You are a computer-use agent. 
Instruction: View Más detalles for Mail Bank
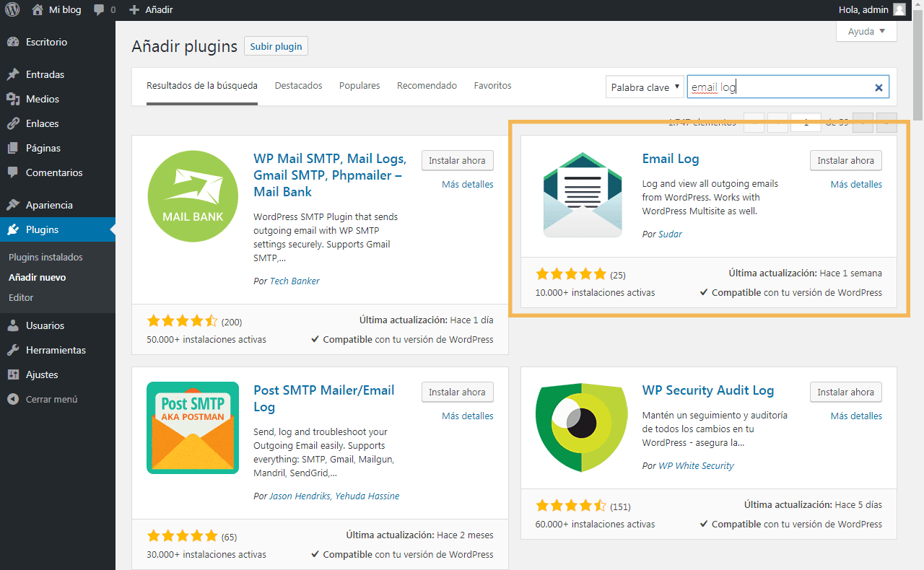point(468,184)
